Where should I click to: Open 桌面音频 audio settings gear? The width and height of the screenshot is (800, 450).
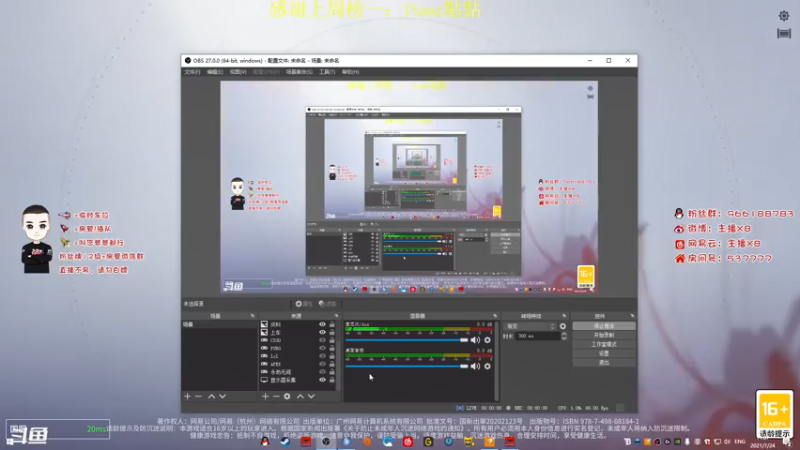(487, 366)
